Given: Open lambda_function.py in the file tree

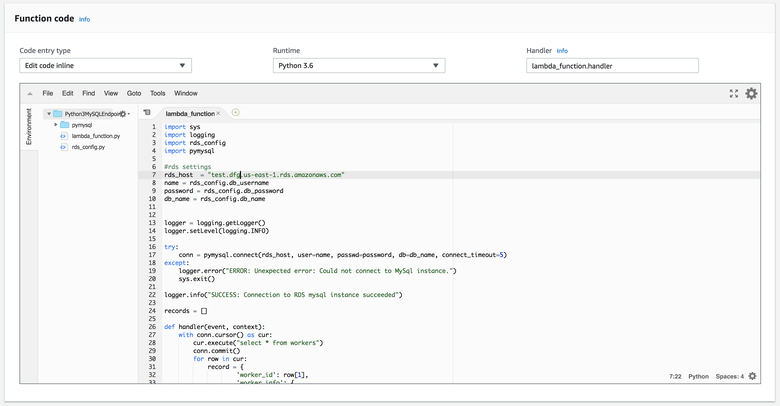Looking at the screenshot, I should (96, 136).
